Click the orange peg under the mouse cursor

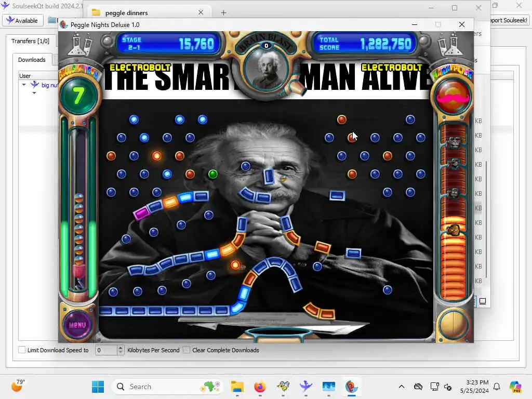[352, 138]
